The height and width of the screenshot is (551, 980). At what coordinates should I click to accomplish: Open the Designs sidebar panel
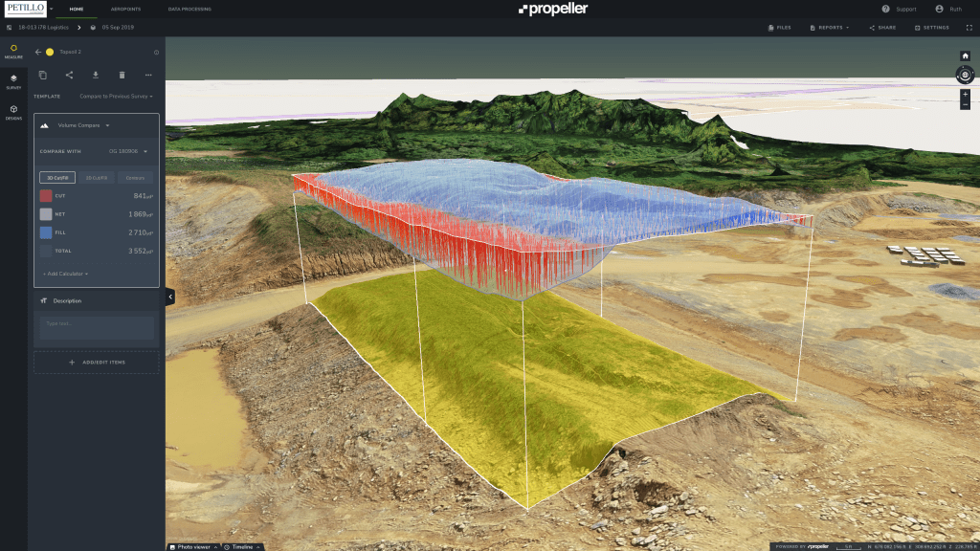[13, 111]
